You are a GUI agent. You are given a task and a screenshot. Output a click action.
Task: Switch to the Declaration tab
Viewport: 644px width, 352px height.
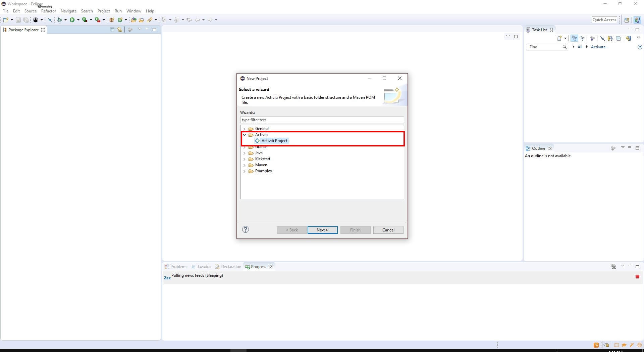(228, 266)
